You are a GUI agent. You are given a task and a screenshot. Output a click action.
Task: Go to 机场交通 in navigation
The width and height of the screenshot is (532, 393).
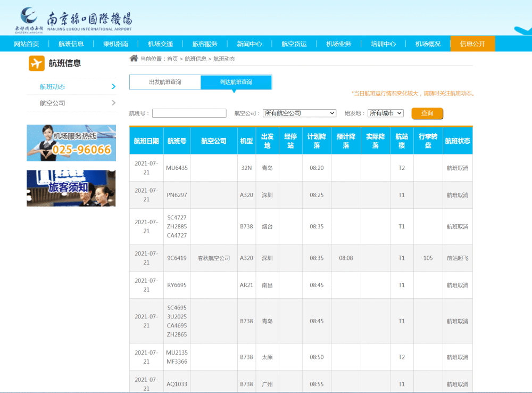click(x=160, y=44)
